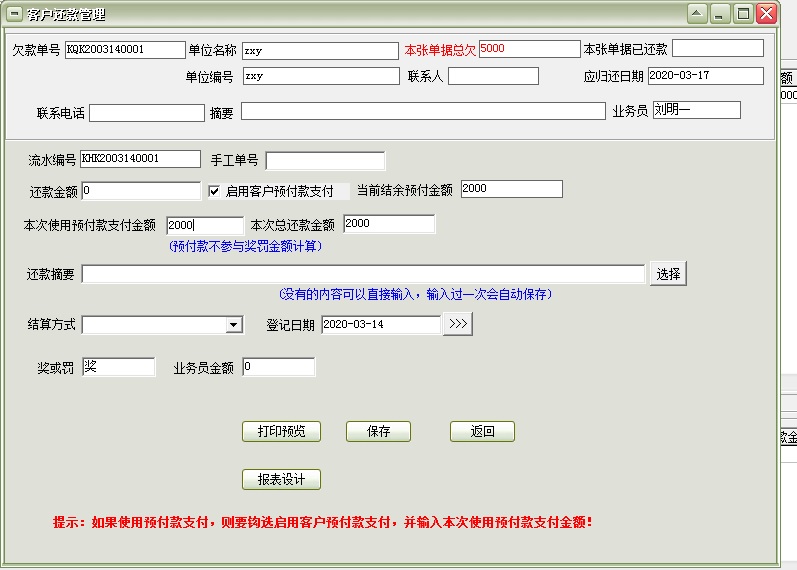
Task: Open 报表设计
Action: click(x=281, y=479)
